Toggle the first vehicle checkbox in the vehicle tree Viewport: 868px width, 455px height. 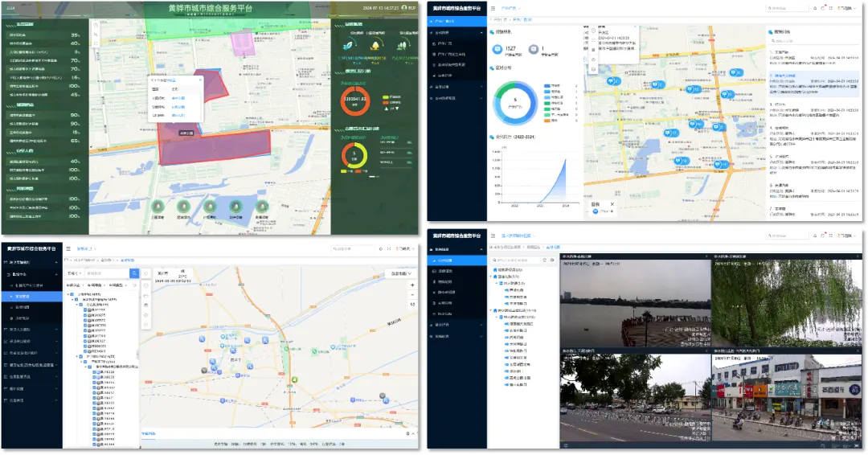pyautogui.click(x=85, y=310)
